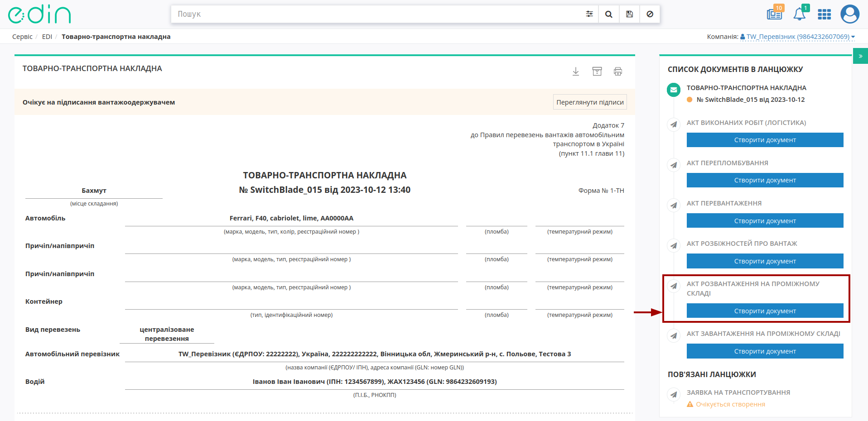868x421 pixels.
Task: Collapse the side panel with double chevron
Action: [x=860, y=56]
